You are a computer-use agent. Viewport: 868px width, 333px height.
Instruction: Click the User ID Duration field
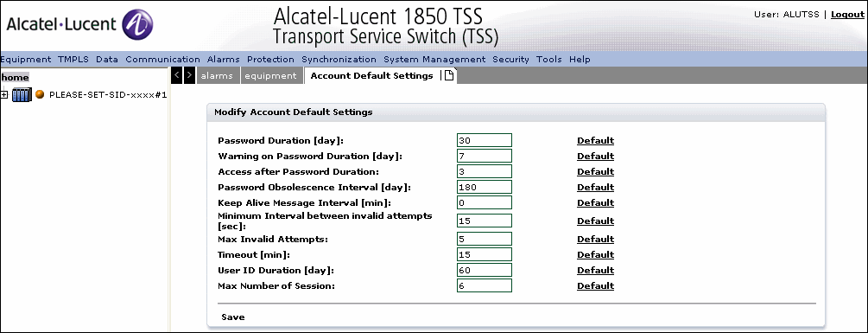(485, 270)
